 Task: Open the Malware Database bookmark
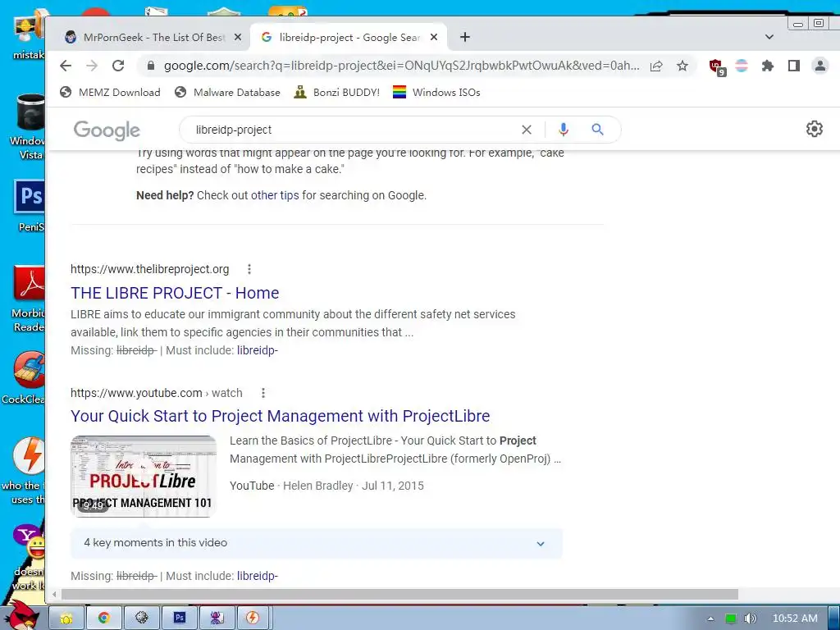228,92
